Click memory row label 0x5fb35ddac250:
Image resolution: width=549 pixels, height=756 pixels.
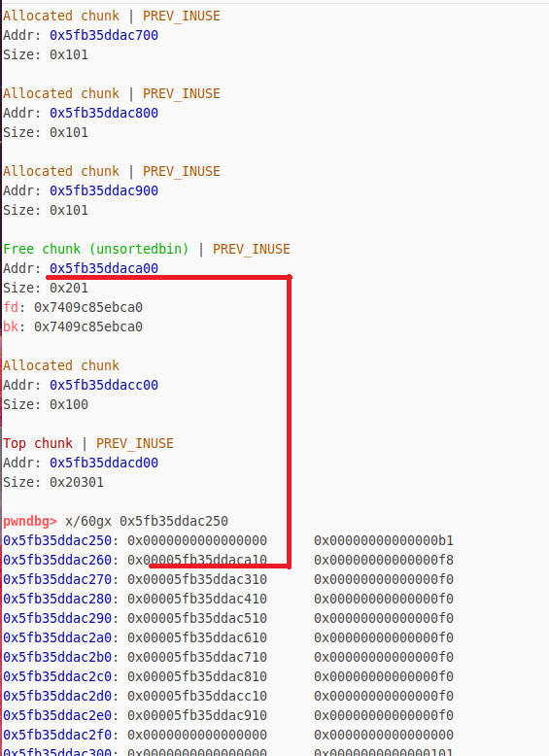coord(61,540)
